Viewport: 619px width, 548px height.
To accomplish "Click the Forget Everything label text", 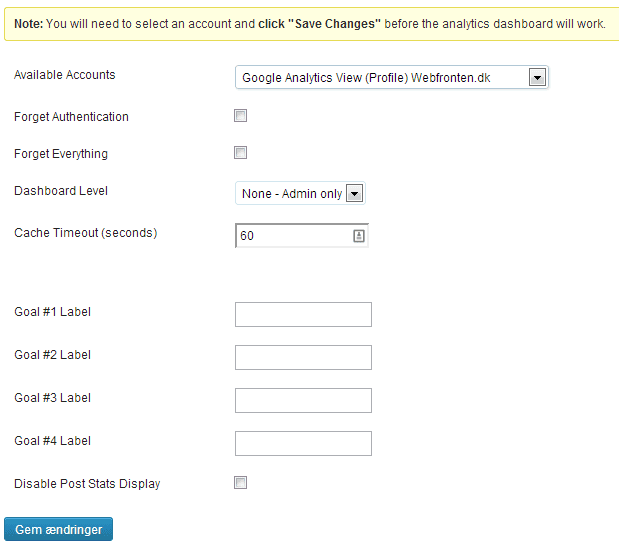I will pyautogui.click(x=61, y=154).
